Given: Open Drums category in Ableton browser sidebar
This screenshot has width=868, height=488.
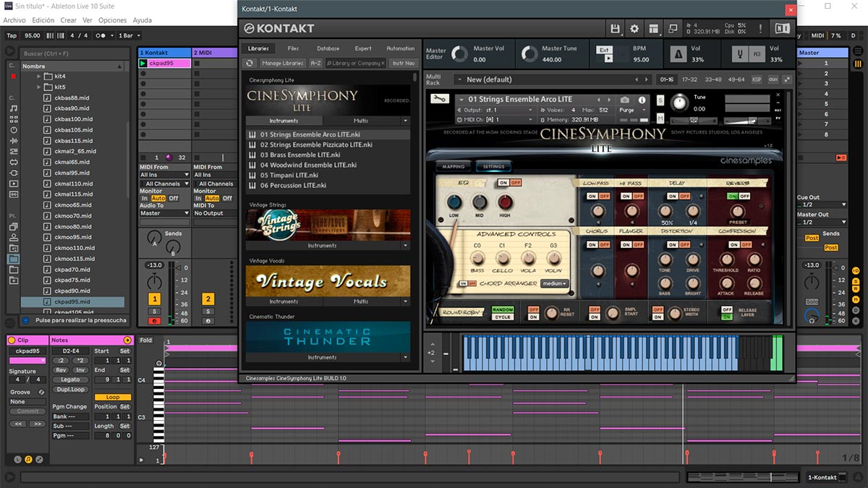Looking at the screenshot, I should 13,120.
